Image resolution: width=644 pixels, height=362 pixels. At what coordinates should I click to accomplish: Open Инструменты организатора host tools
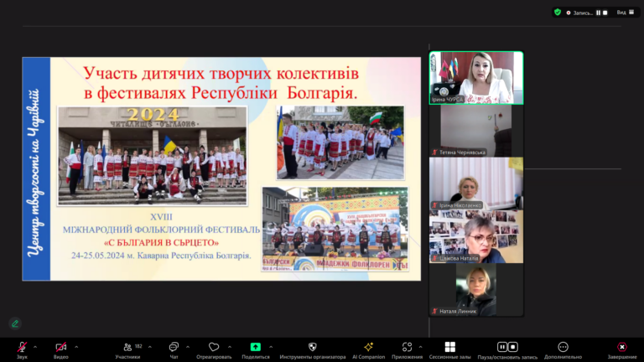click(312, 347)
